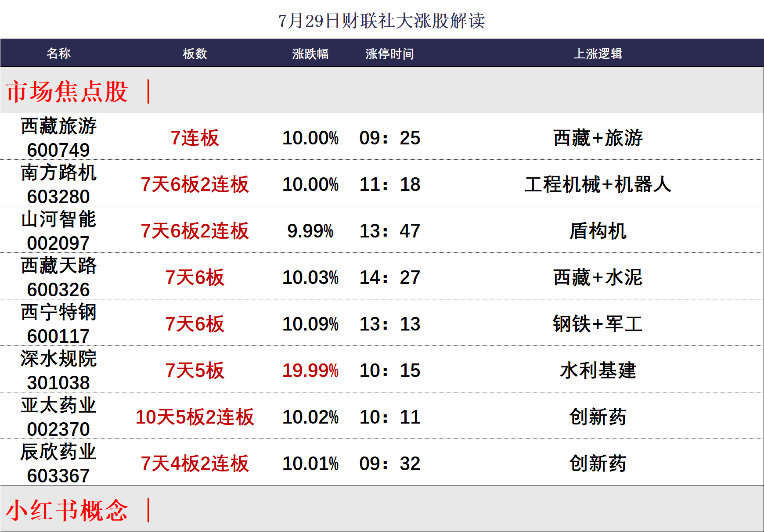The width and height of the screenshot is (764, 532).
Task: Click the 工程机械+机器人 logic cell
Action: pyautogui.click(x=598, y=184)
